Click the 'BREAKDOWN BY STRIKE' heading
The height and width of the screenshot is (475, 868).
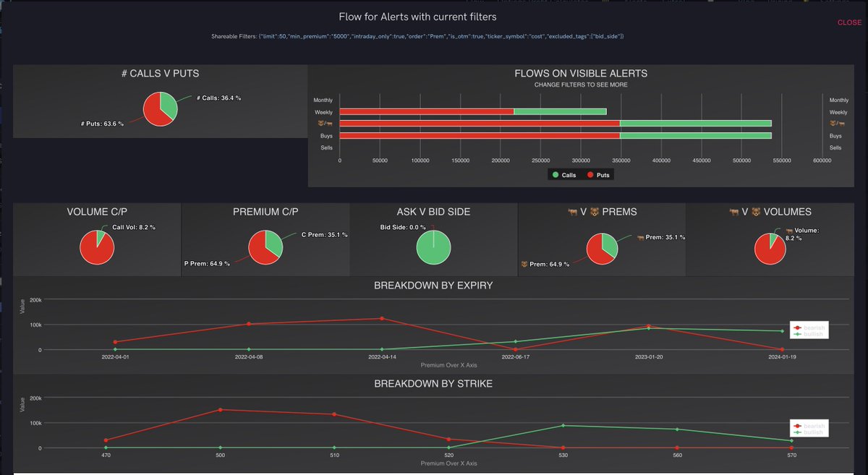(433, 383)
